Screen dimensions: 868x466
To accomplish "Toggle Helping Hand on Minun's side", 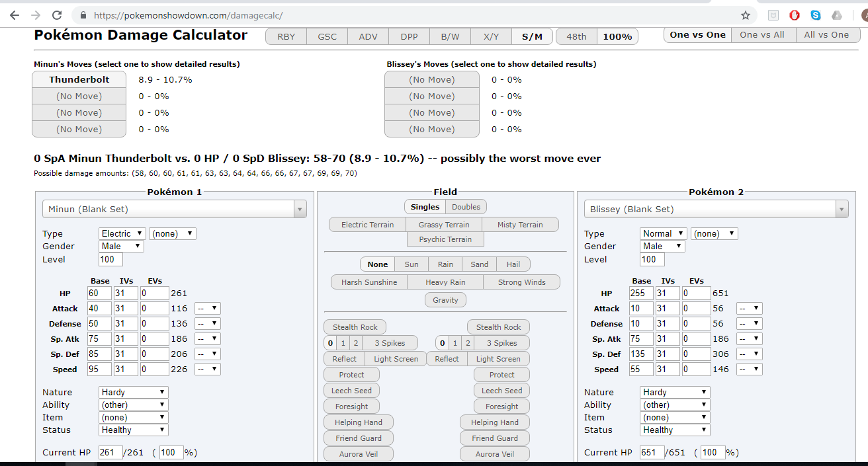I will pyautogui.click(x=359, y=422).
